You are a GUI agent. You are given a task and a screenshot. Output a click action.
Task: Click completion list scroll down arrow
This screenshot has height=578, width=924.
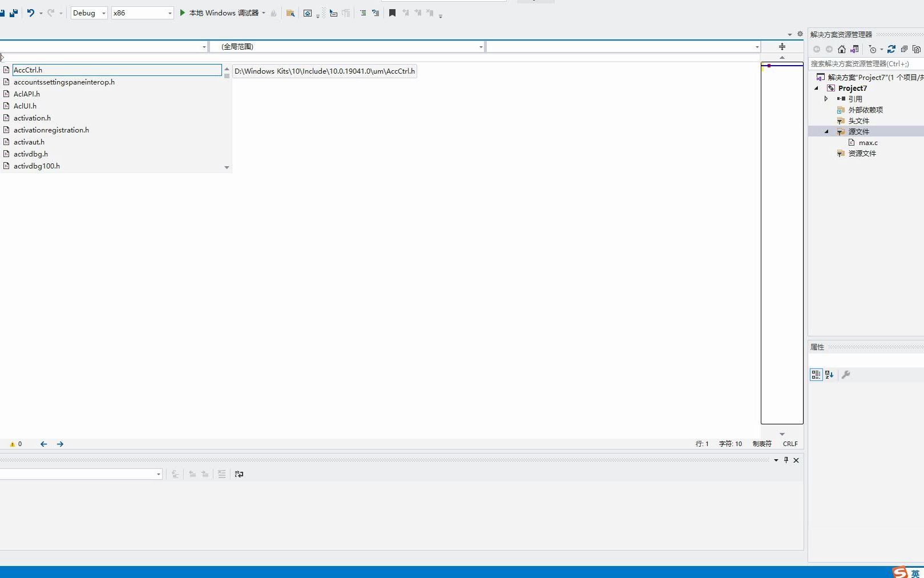227,167
